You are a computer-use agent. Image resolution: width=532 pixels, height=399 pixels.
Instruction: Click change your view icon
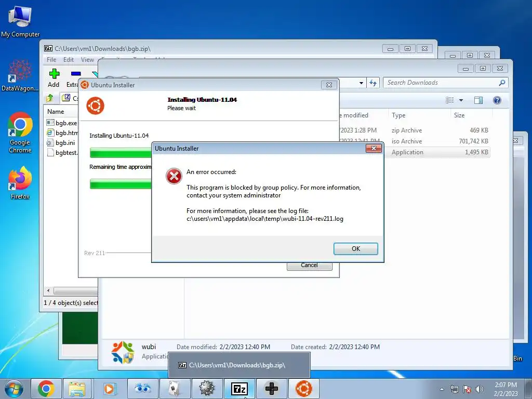pos(450,100)
